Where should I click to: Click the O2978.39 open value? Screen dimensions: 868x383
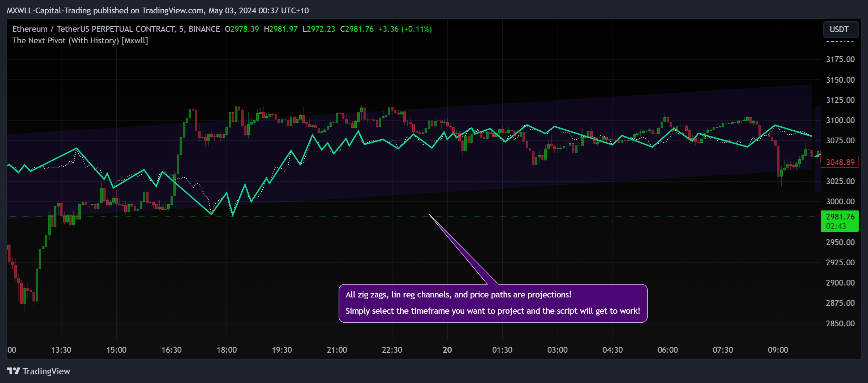pyautogui.click(x=242, y=29)
